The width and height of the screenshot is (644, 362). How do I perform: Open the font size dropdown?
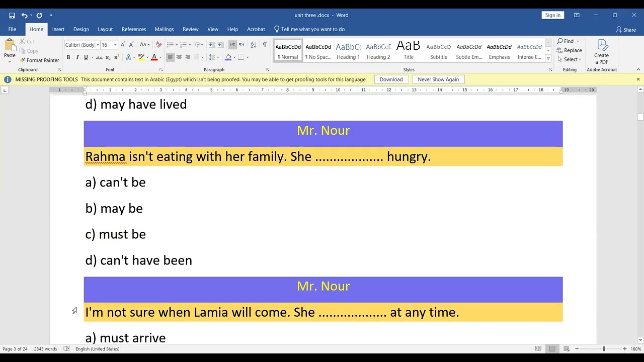coord(115,45)
